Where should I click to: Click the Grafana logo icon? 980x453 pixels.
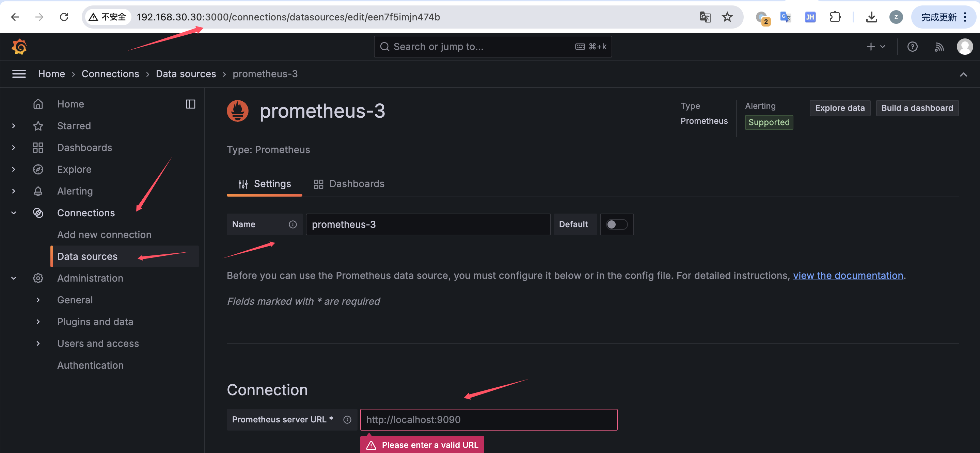pos(19,47)
